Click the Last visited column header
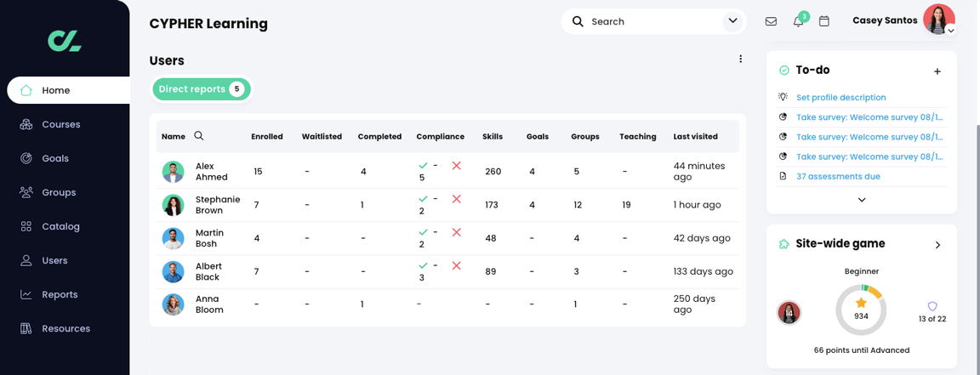This screenshot has width=980, height=375. tap(695, 136)
